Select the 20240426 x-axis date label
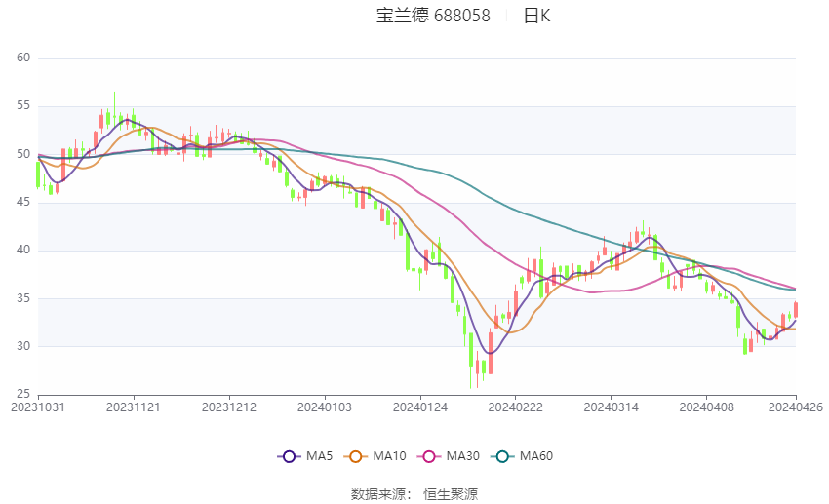Viewport: 829px width, 504px height. click(796, 407)
